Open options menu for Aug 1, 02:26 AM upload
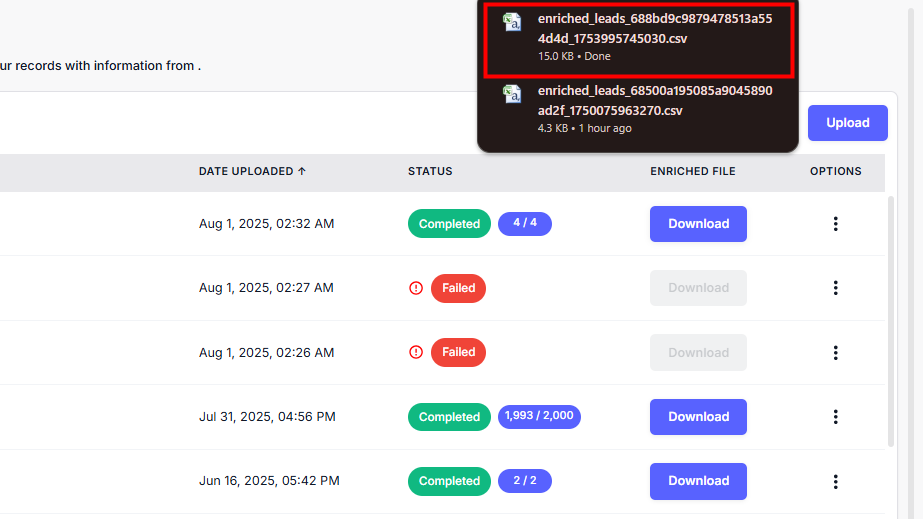 point(836,353)
